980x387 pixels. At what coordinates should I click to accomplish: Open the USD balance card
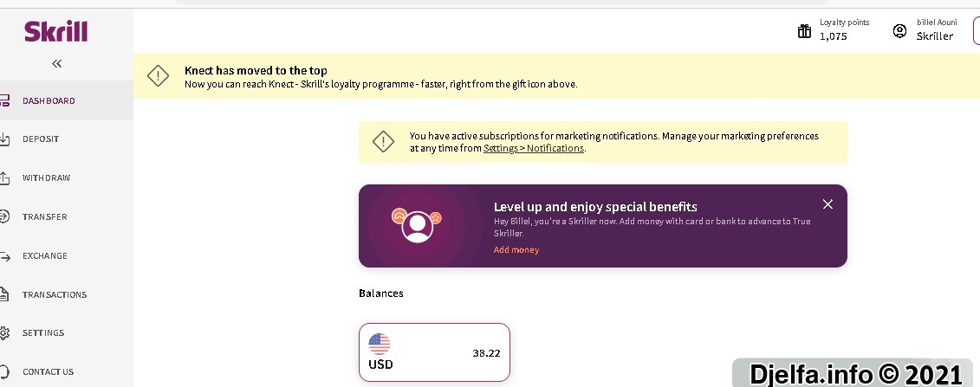(x=434, y=352)
